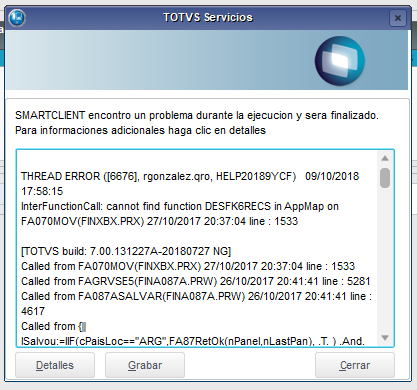
Task: Click the scroll down arrow in the error log
Action: (x=385, y=338)
